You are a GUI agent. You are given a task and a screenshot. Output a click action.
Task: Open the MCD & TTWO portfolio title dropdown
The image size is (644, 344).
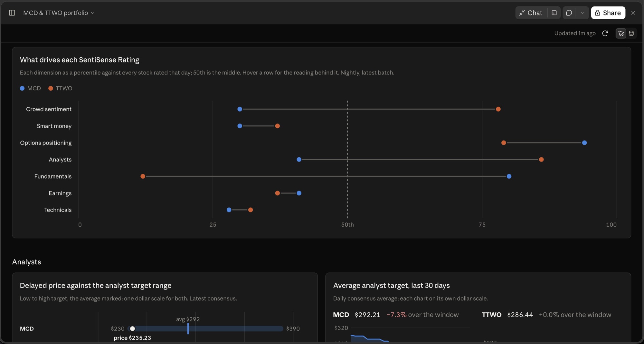click(59, 13)
